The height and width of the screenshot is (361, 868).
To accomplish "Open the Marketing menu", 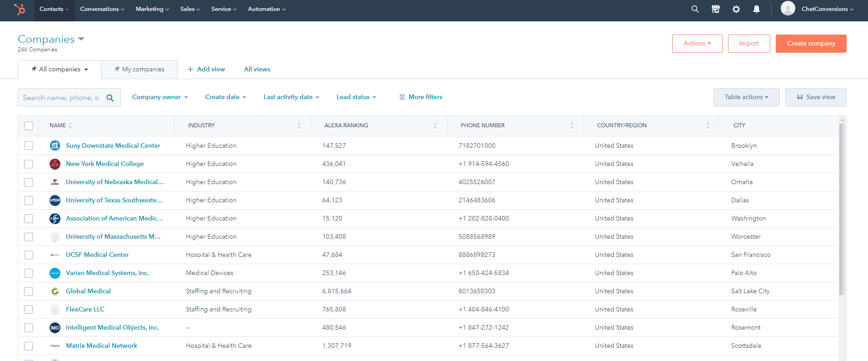I will [x=152, y=9].
